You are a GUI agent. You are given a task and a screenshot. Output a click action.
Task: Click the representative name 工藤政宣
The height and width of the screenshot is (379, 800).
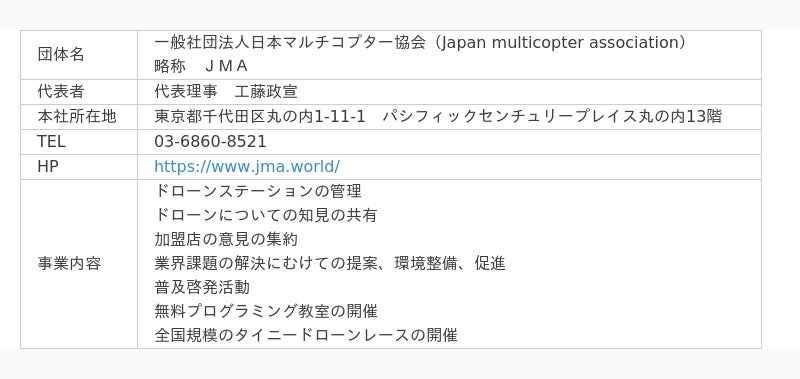tap(266, 92)
